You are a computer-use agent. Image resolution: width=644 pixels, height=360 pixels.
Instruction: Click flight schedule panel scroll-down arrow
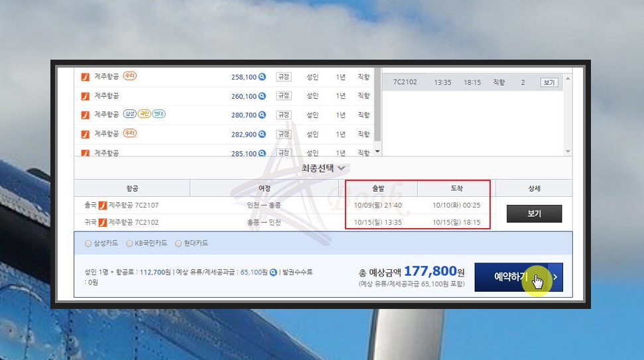pos(568,151)
